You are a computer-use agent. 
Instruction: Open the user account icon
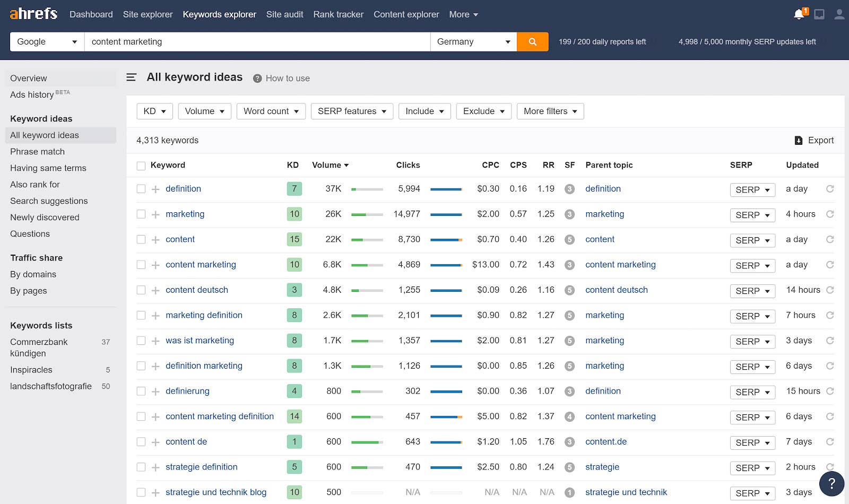point(839,14)
